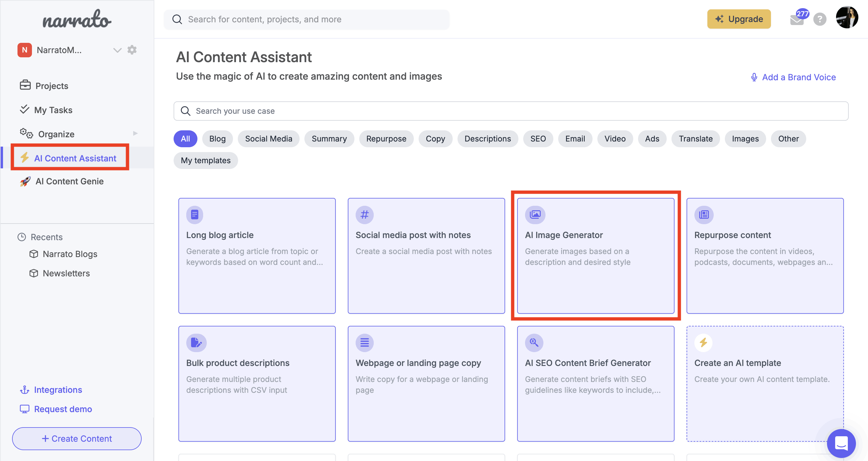Click Add a Brand Voice link
The height and width of the screenshot is (461, 868).
point(799,77)
